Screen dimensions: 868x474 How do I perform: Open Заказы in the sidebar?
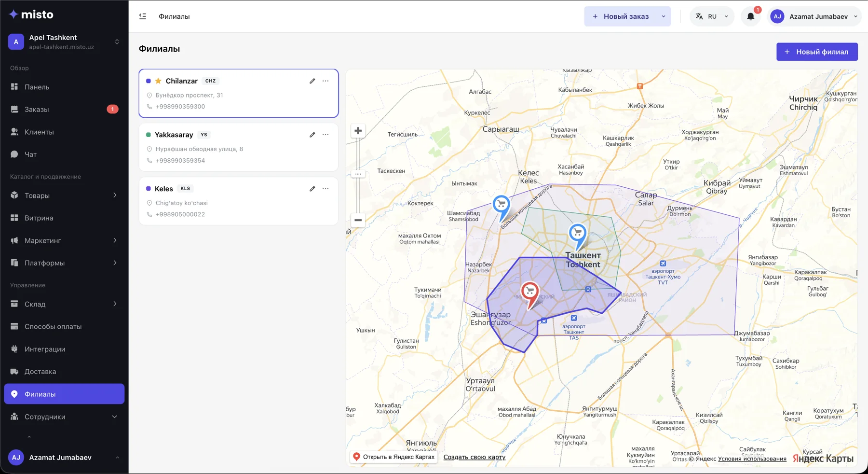coord(64,110)
